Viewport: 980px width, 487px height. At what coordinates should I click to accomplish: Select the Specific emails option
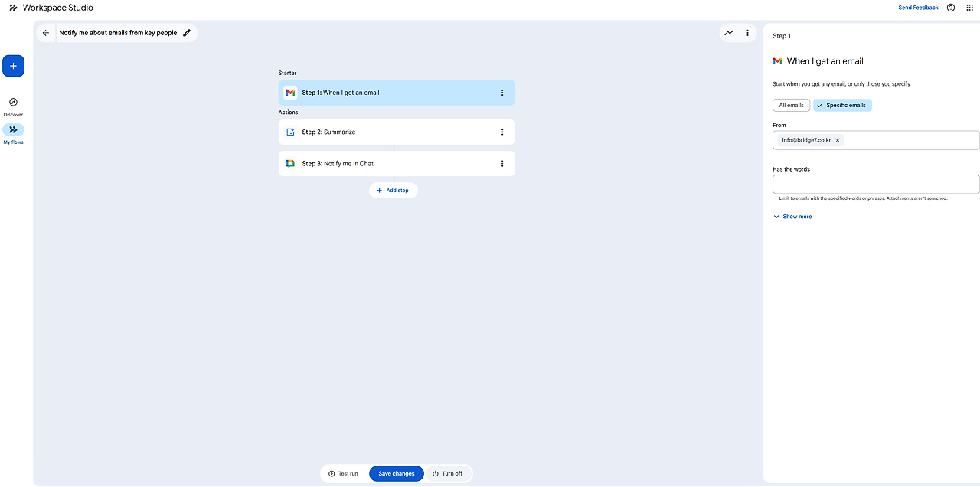842,105
